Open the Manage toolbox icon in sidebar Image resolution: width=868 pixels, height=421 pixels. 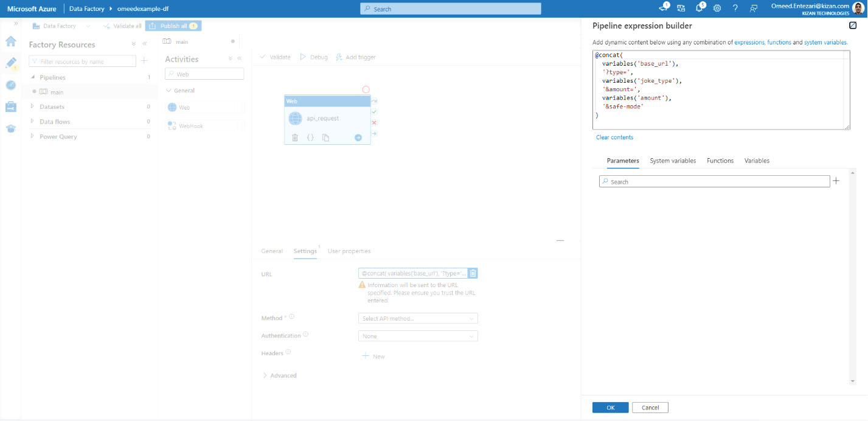click(10, 107)
